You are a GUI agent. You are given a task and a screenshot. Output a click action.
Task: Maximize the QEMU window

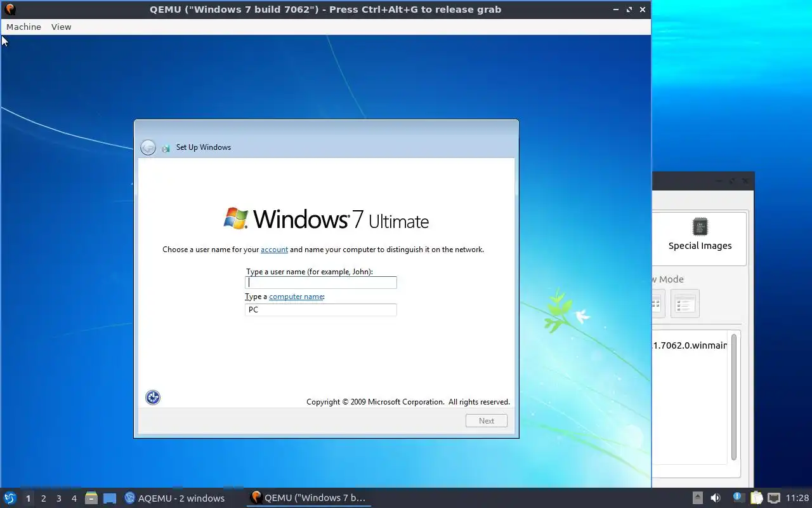click(629, 10)
